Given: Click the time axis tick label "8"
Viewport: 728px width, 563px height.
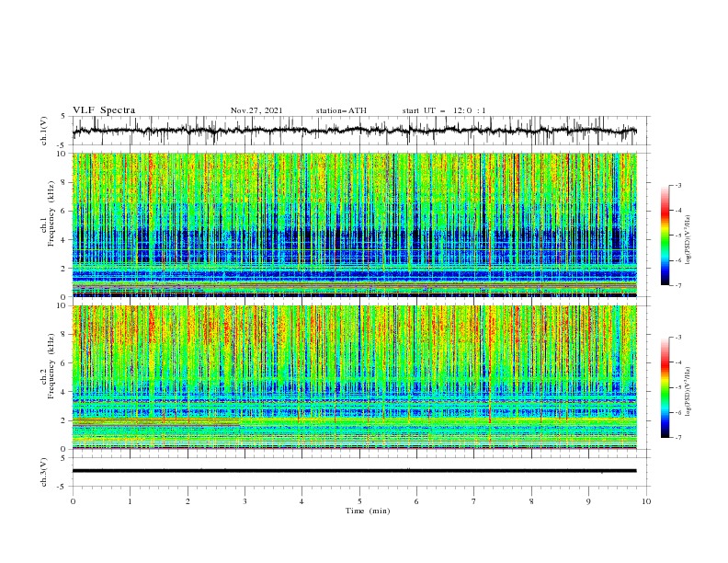Looking at the screenshot, I should tap(531, 501).
